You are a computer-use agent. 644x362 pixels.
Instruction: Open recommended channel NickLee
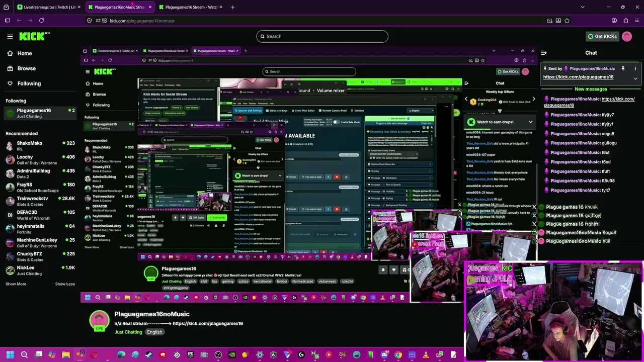(x=40, y=270)
